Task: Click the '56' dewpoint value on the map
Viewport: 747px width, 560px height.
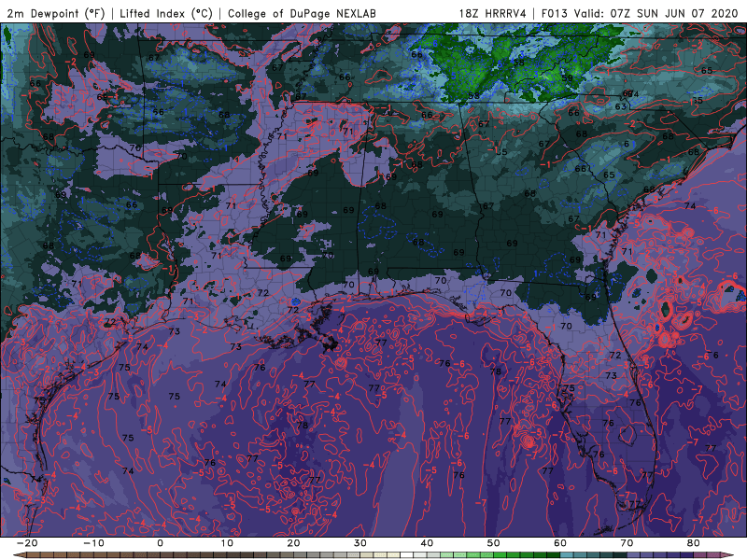Action: coord(158,112)
